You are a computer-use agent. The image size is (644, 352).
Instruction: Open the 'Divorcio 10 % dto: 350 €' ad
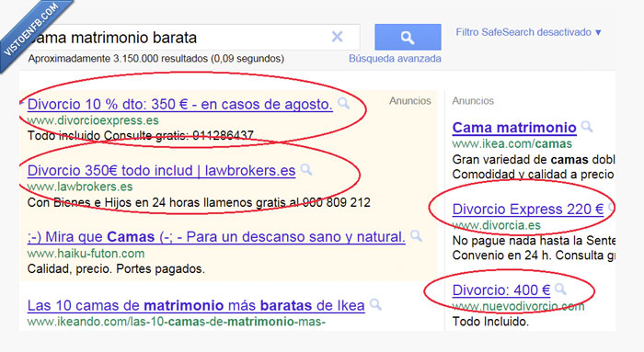tap(180, 104)
